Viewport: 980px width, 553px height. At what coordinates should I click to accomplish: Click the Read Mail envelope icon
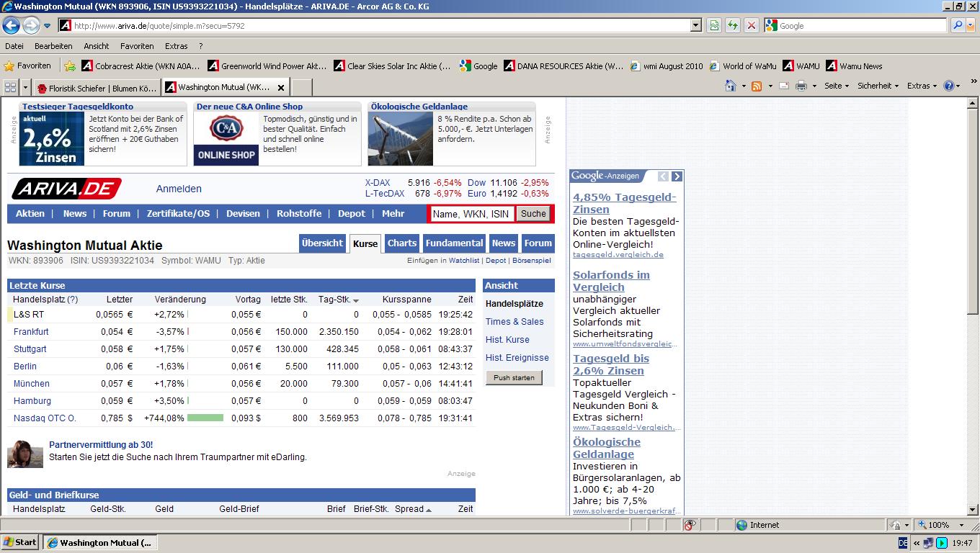pyautogui.click(x=783, y=86)
